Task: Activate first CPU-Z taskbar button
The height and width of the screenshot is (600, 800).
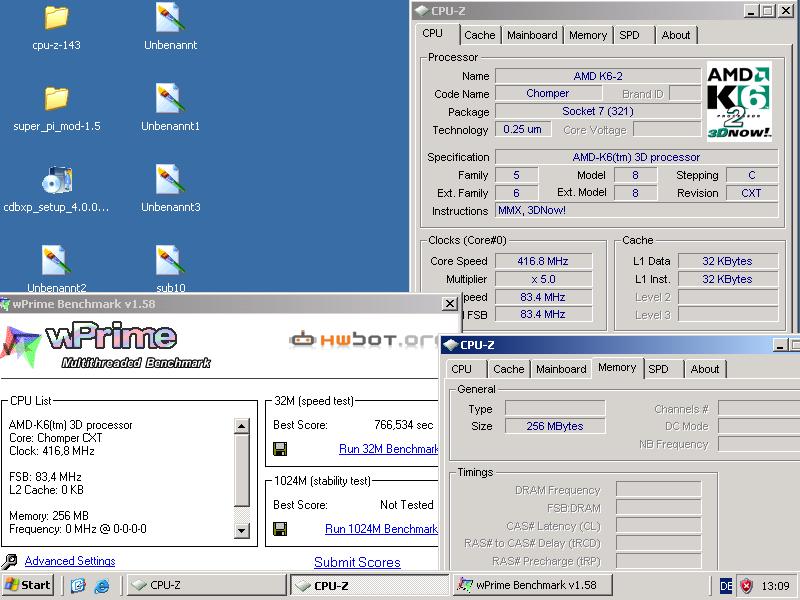Action: [x=206, y=585]
